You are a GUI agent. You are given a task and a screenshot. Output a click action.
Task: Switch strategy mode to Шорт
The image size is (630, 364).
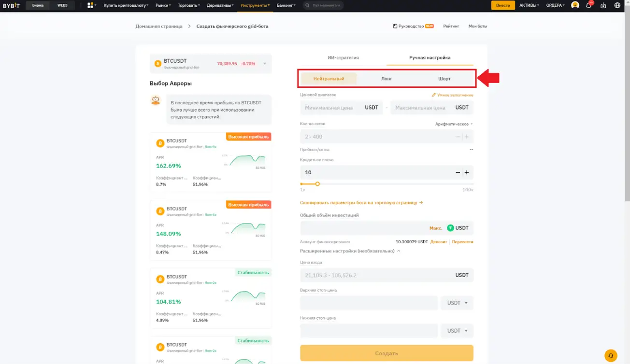(444, 78)
